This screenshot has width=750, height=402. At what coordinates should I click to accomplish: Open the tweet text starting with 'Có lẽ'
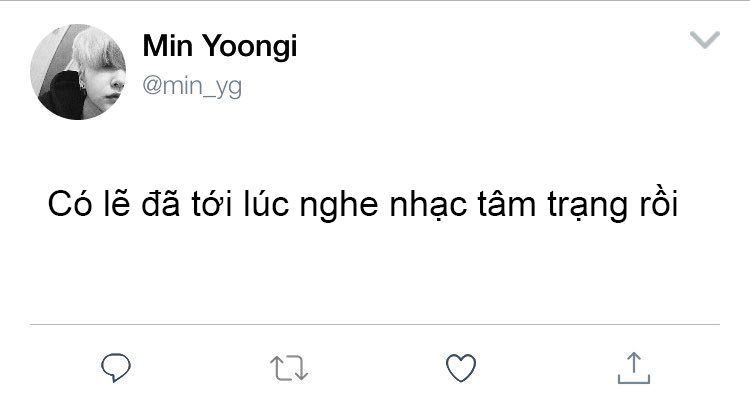click(x=363, y=204)
